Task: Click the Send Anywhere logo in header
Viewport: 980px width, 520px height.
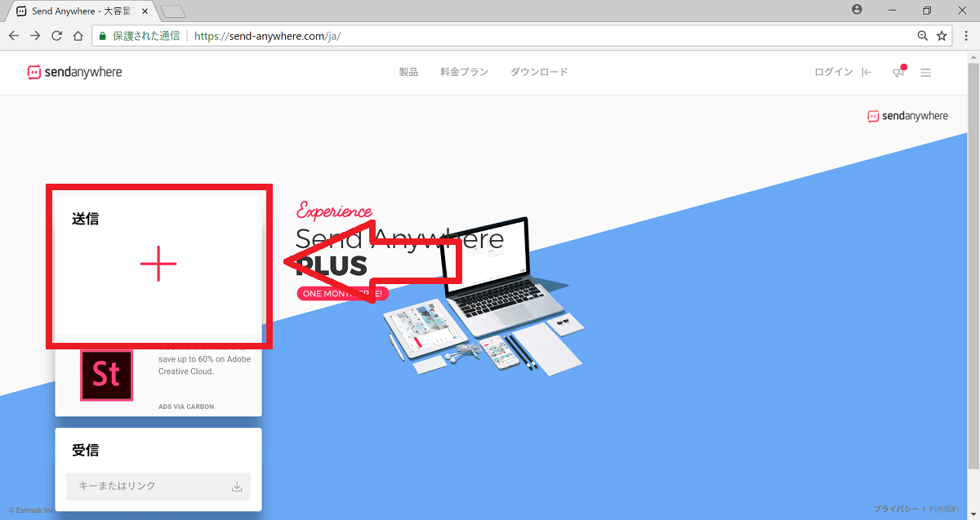Action: point(74,72)
